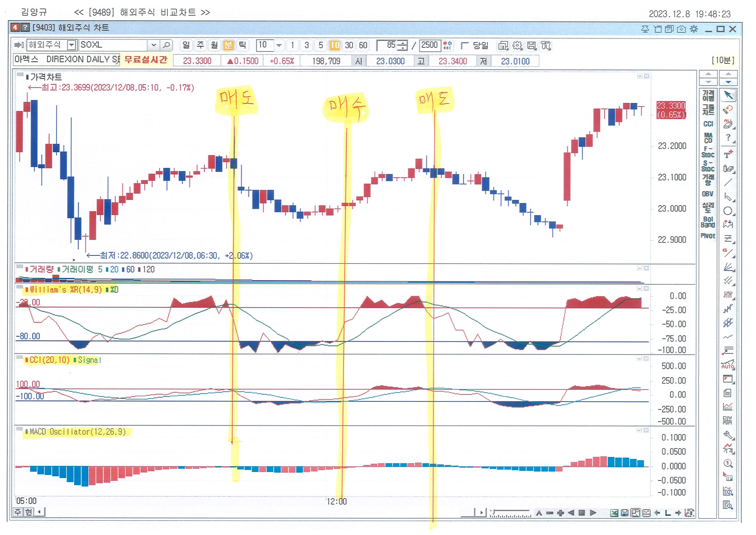Open the 해외주식 market dropdown
The width and height of the screenshot is (756, 535).
point(71,45)
